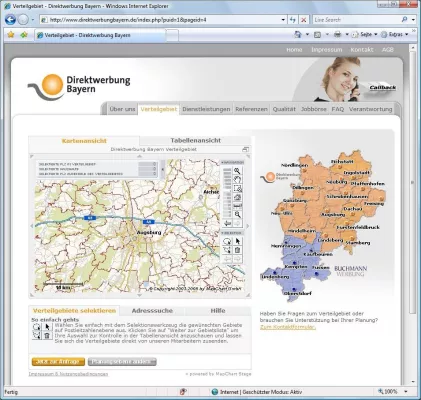This screenshot has height=400, width=421.
Task: Click the page vertical scrollbar
Action: click(413, 182)
